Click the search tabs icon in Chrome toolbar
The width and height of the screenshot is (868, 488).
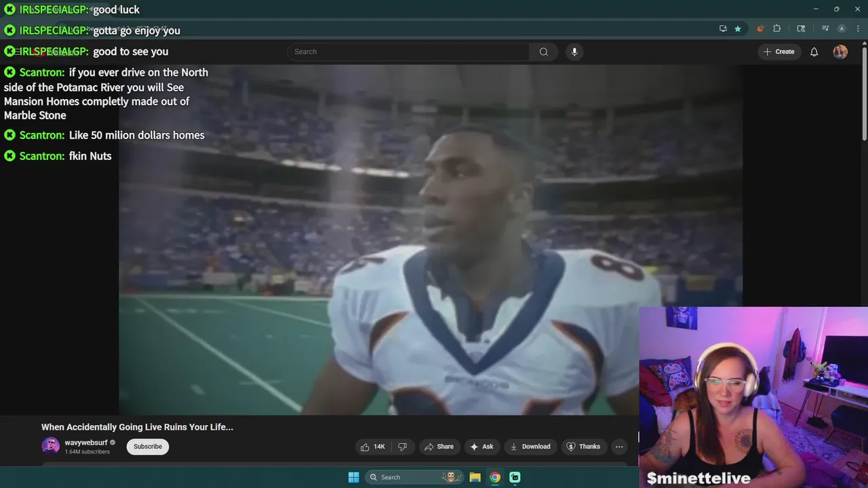coord(801,28)
